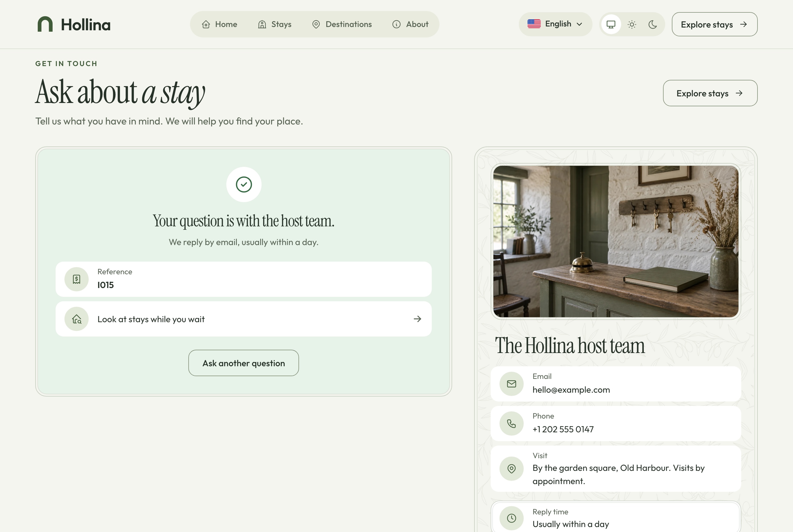Screen dimensions: 793x532
Task: Open the Destinations nav item
Action: [342, 25]
